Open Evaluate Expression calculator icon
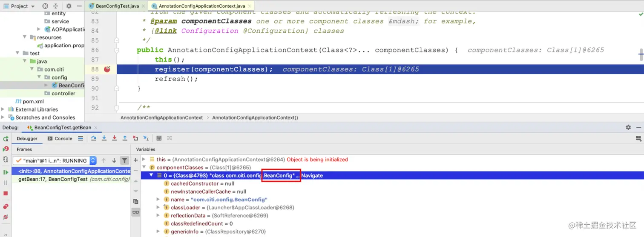Screen dimensions: 644x237 click(x=159, y=138)
